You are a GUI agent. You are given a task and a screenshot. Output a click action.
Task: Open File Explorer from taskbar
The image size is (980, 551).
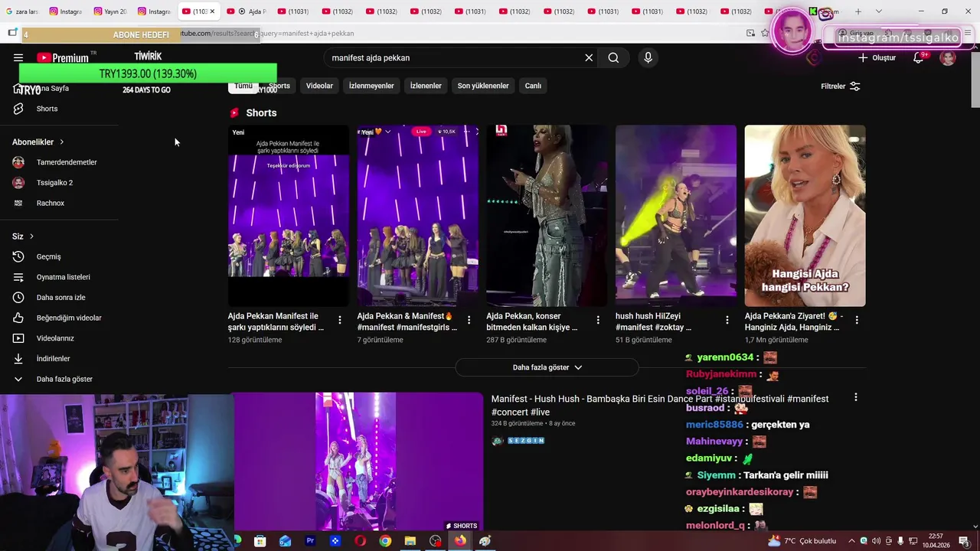(410, 541)
